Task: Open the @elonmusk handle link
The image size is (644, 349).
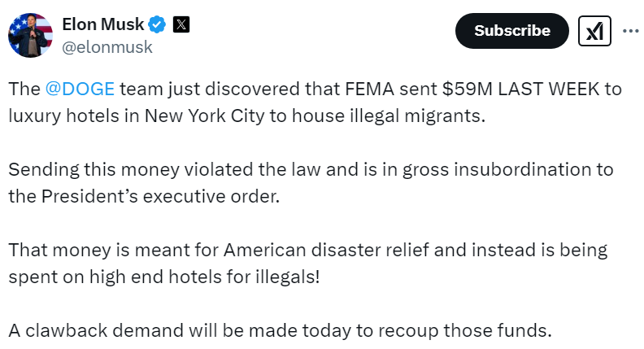Action: pos(107,47)
